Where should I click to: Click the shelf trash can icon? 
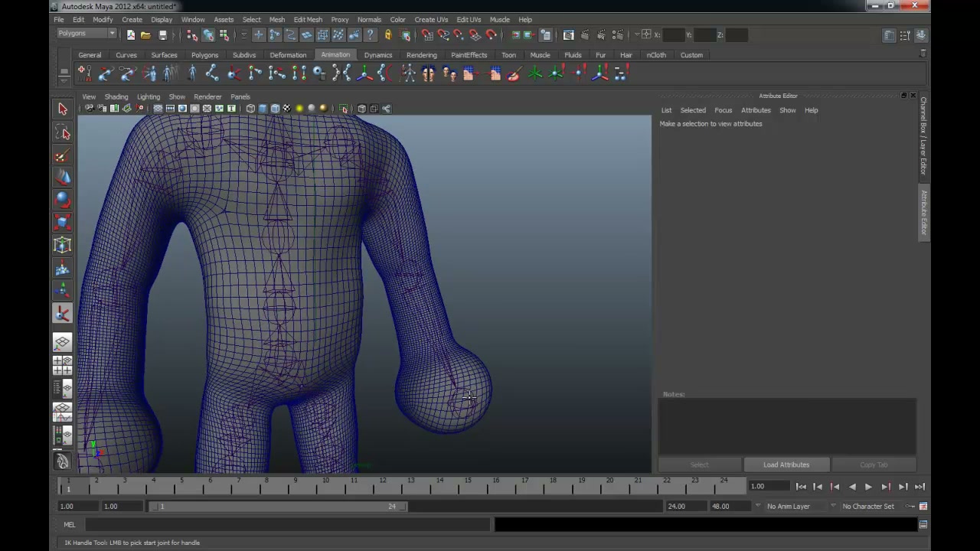point(923,54)
